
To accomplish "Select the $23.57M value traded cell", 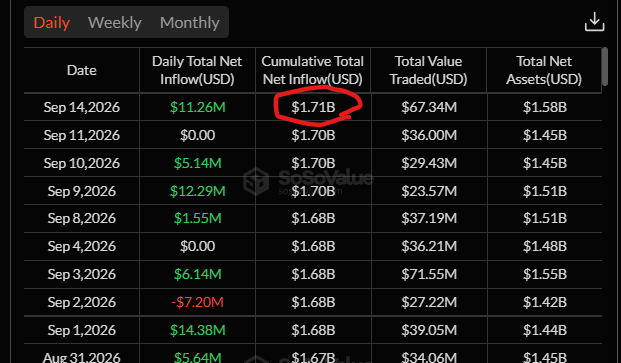I will coord(429,191).
